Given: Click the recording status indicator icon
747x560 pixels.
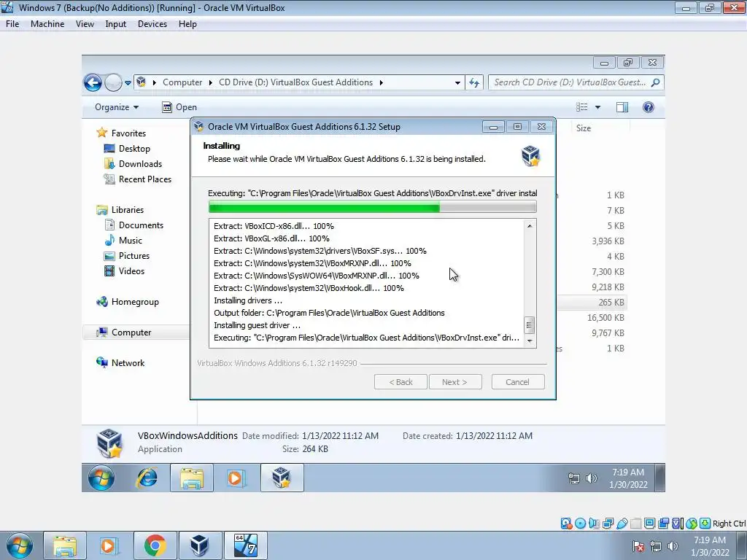Looking at the screenshot, I should click(663, 524).
